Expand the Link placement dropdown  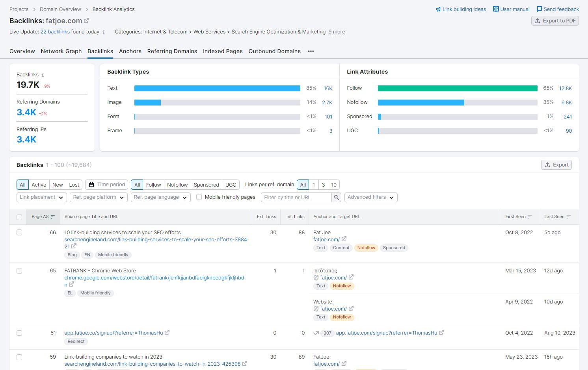(41, 197)
